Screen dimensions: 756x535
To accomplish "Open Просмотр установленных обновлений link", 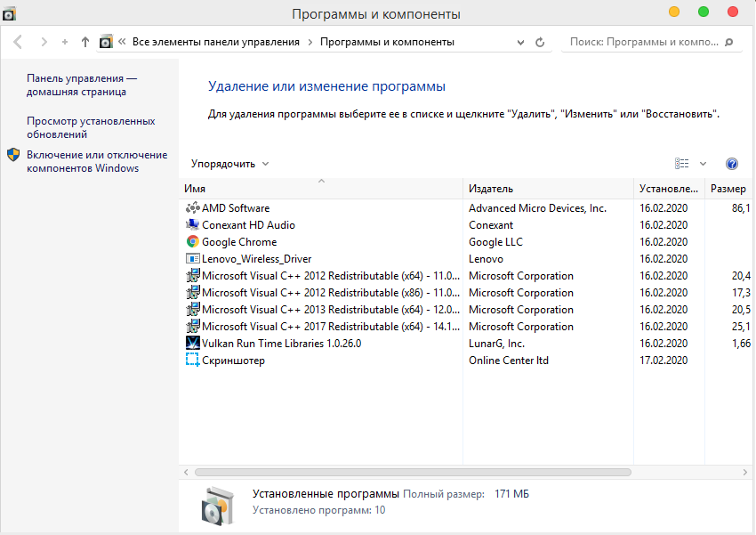I will (x=91, y=128).
